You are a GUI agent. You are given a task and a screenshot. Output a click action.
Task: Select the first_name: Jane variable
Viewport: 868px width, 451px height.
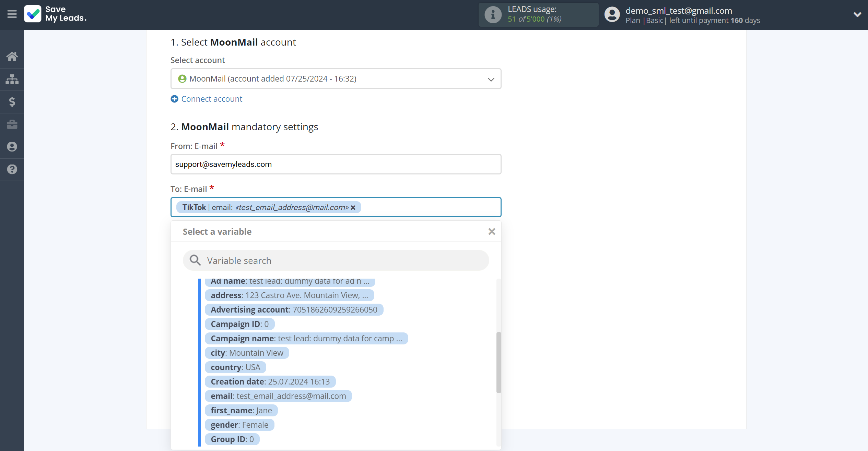click(241, 411)
